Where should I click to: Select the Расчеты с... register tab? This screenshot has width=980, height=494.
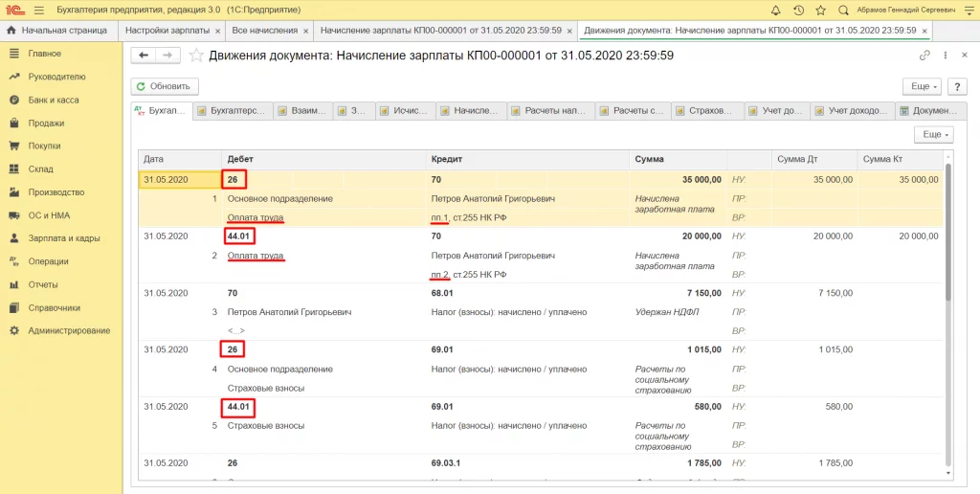tap(634, 111)
